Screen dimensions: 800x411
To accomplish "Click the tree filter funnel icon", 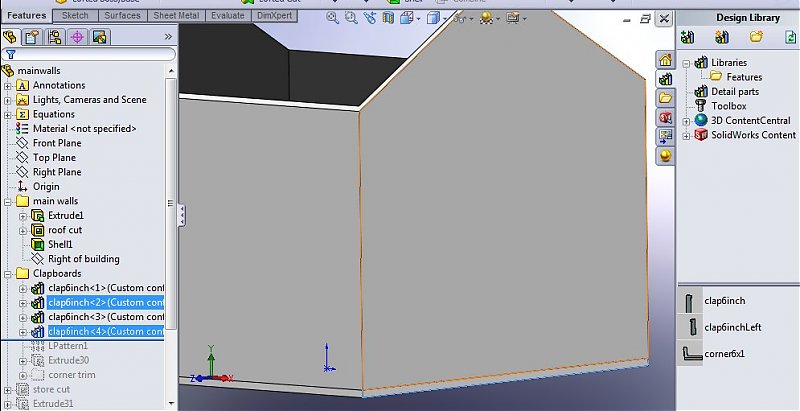I will coord(10,54).
